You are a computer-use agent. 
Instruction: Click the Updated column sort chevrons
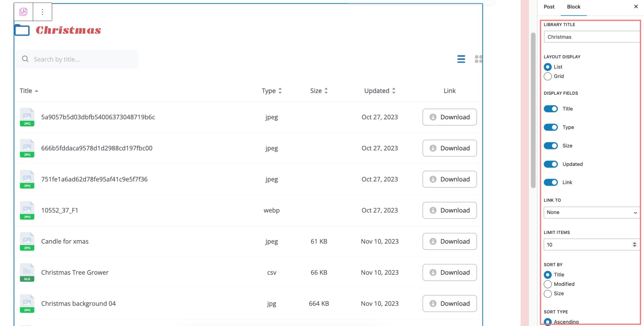pos(394,91)
